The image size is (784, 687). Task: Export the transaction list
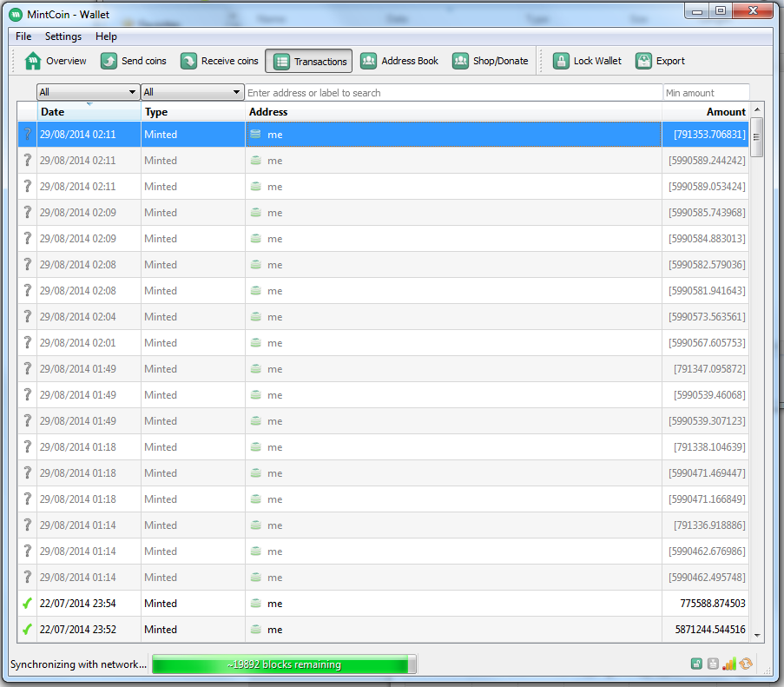643,61
